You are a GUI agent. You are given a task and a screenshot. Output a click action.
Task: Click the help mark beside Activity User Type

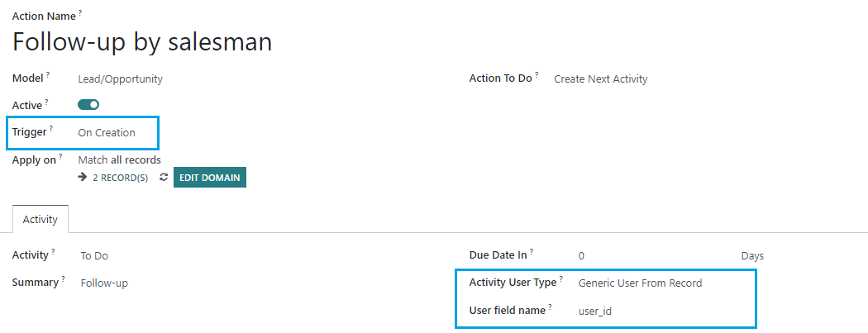tap(560, 278)
